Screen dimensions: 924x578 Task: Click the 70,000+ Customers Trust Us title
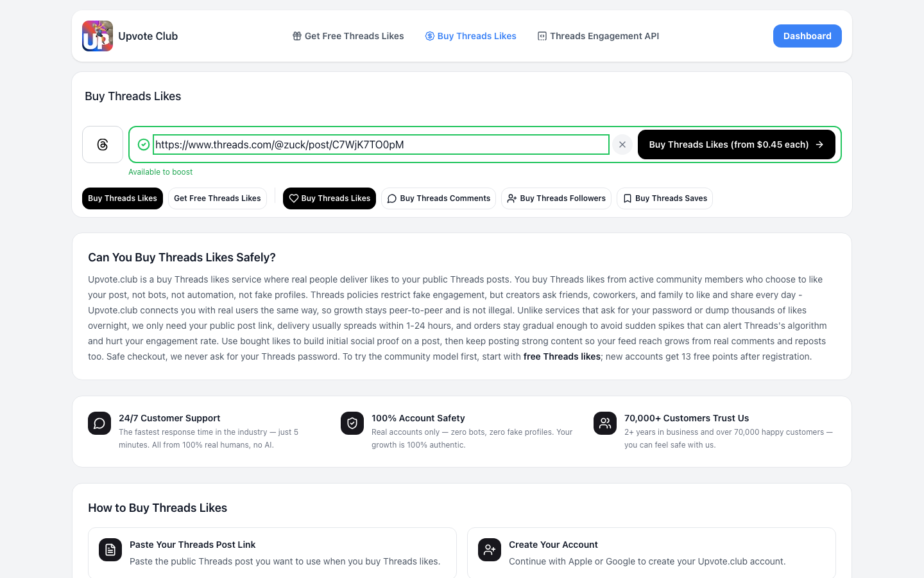point(687,418)
